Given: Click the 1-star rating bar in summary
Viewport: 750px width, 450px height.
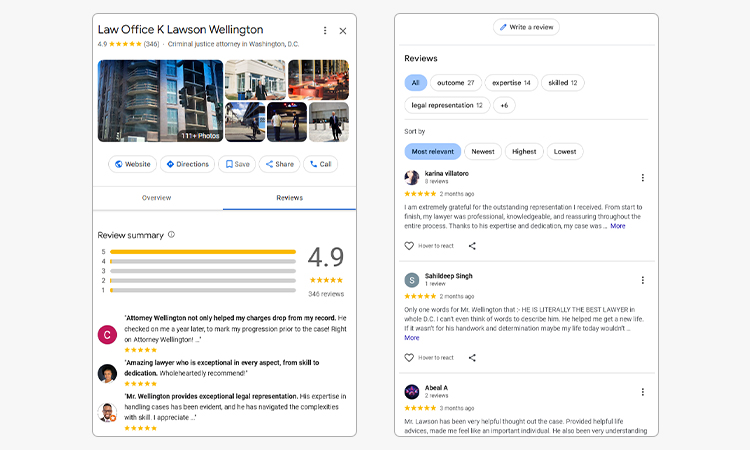Looking at the screenshot, I should coord(203,290).
